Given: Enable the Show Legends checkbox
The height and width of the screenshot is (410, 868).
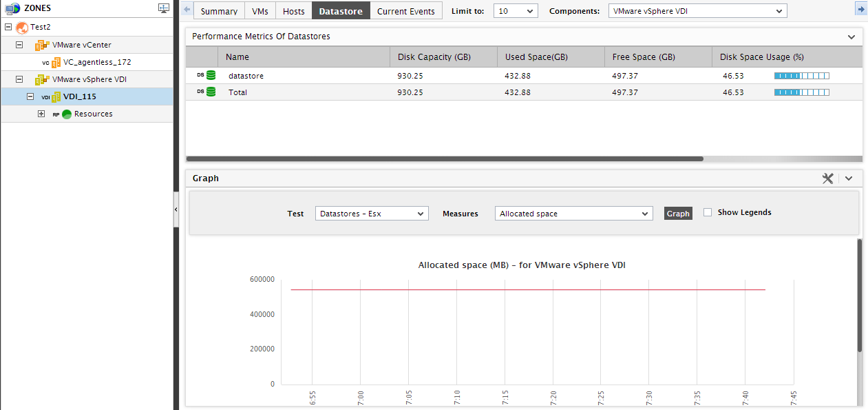Looking at the screenshot, I should click(x=708, y=212).
